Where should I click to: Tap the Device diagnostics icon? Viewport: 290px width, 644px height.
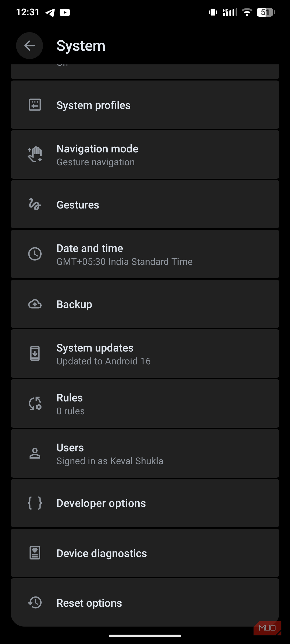pos(35,553)
